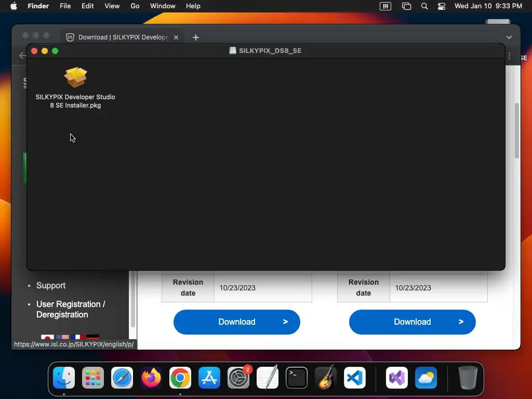Click the Stage Manager icon in menu bar
The width and height of the screenshot is (532, 399).
coord(406,6)
